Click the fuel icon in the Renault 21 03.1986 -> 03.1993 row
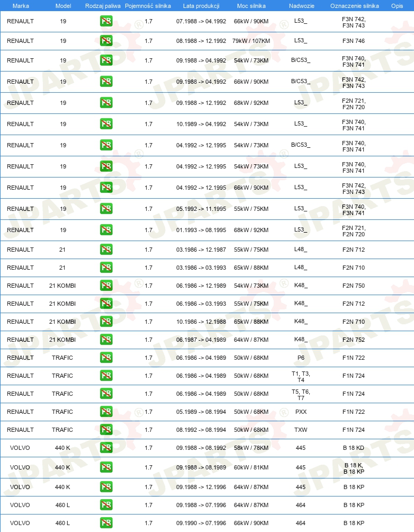This screenshot has width=414, height=532. click(106, 268)
